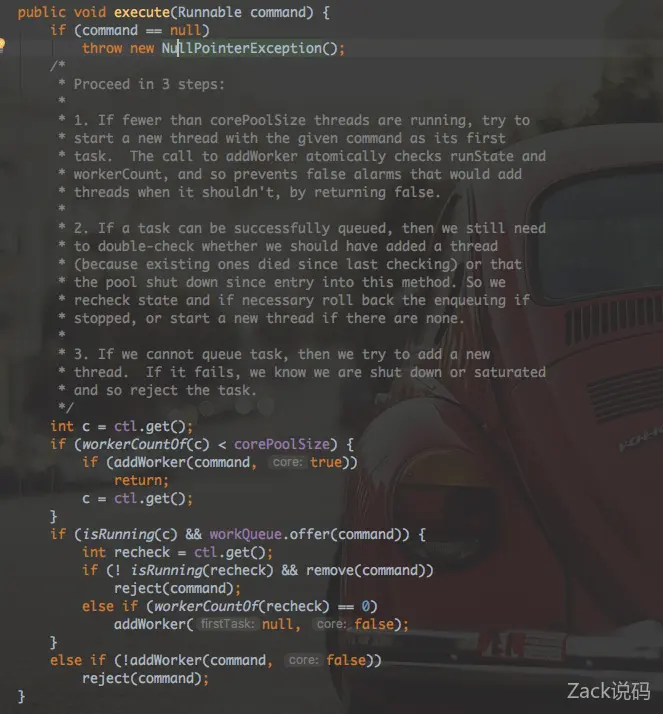The image size is (663, 714).
Task: Click comment 'to double-check whether we should have added'
Action: [x=250, y=246]
